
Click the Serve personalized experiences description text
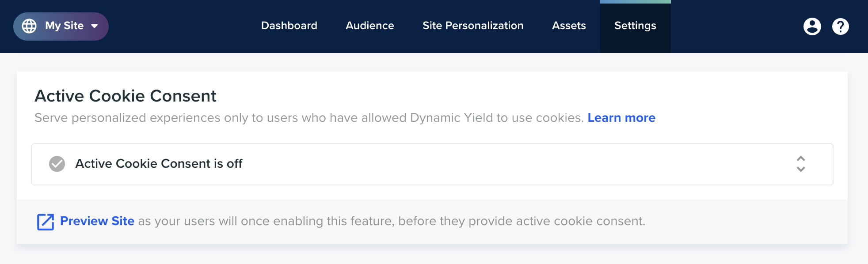pyautogui.click(x=309, y=118)
